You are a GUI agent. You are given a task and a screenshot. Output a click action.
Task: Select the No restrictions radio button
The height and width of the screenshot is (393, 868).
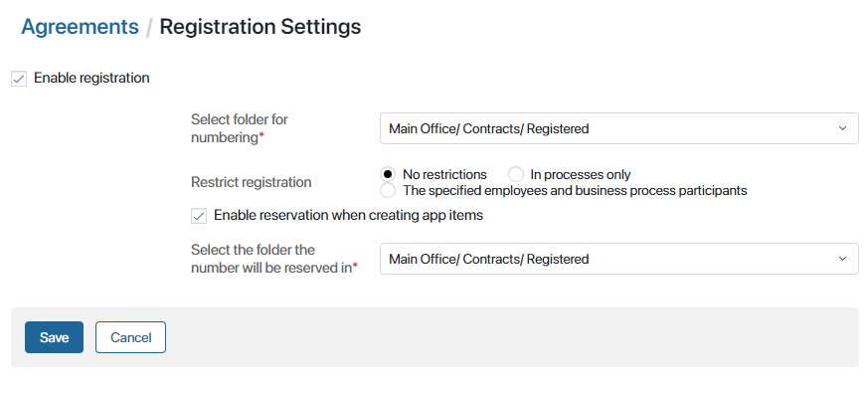point(388,174)
